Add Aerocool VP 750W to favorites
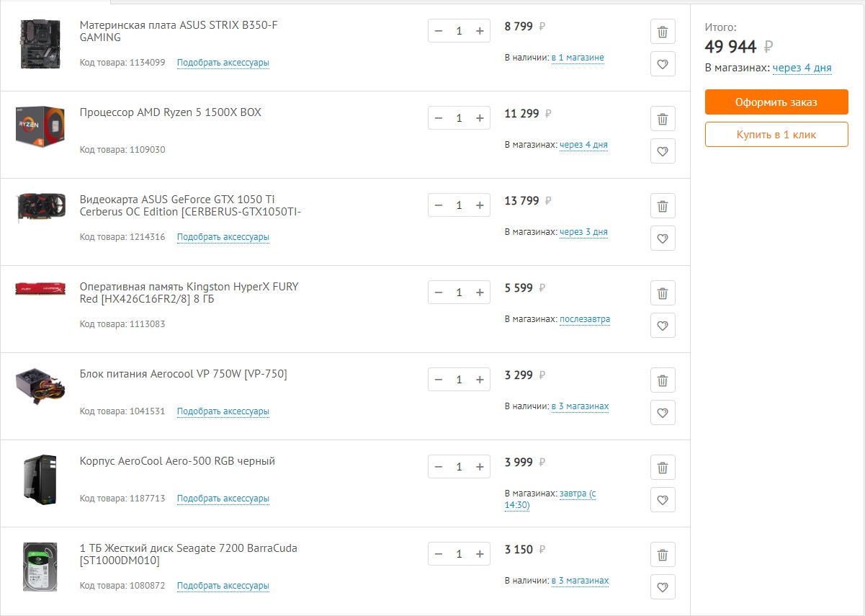The width and height of the screenshot is (865, 616). click(x=663, y=413)
